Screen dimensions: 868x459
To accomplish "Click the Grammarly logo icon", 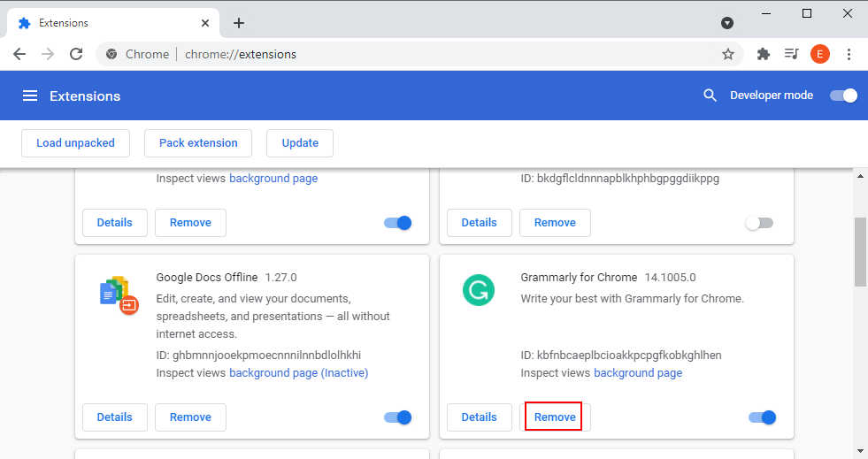I will [x=479, y=291].
